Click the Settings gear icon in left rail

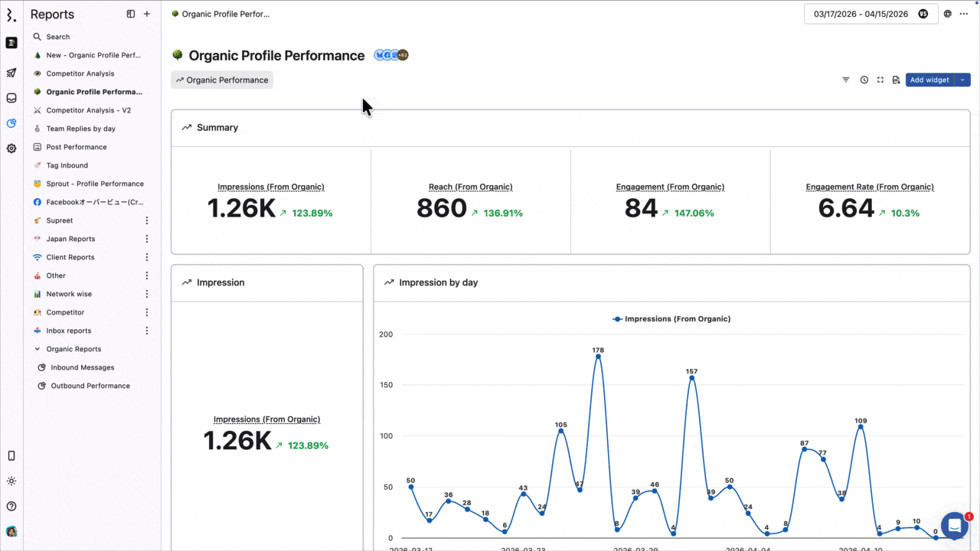(11, 148)
